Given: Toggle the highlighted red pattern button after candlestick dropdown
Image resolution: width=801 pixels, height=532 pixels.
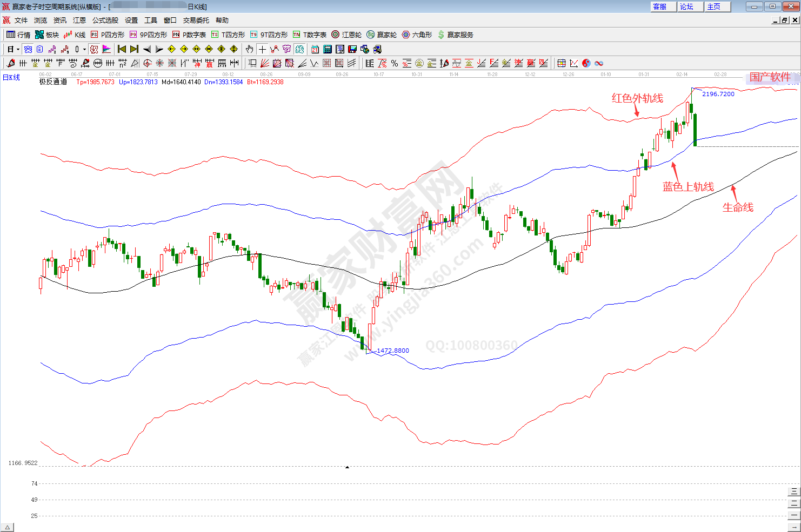Looking at the screenshot, I should 95,49.
